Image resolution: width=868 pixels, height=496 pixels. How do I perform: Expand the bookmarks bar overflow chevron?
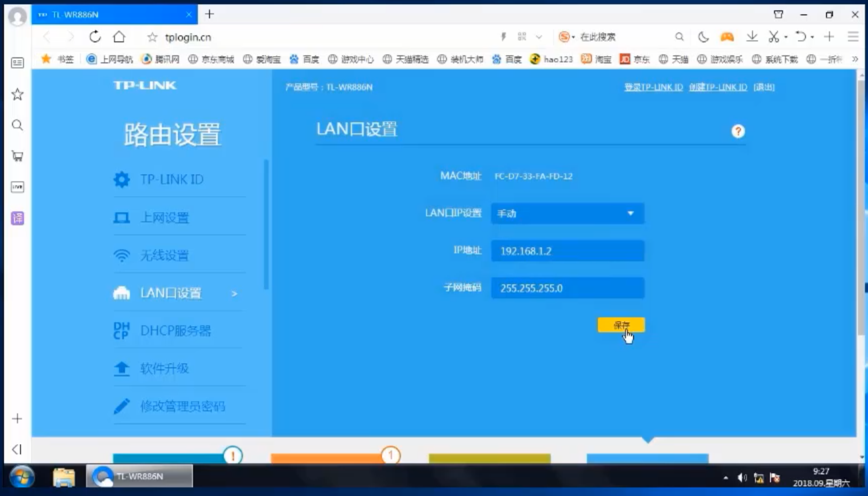(855, 59)
